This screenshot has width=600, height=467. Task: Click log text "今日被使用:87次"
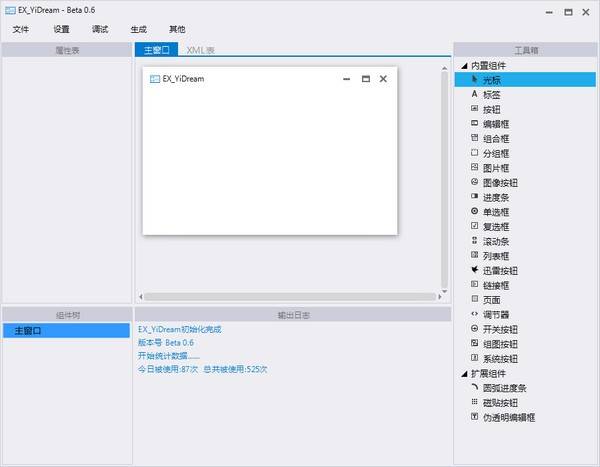point(168,369)
